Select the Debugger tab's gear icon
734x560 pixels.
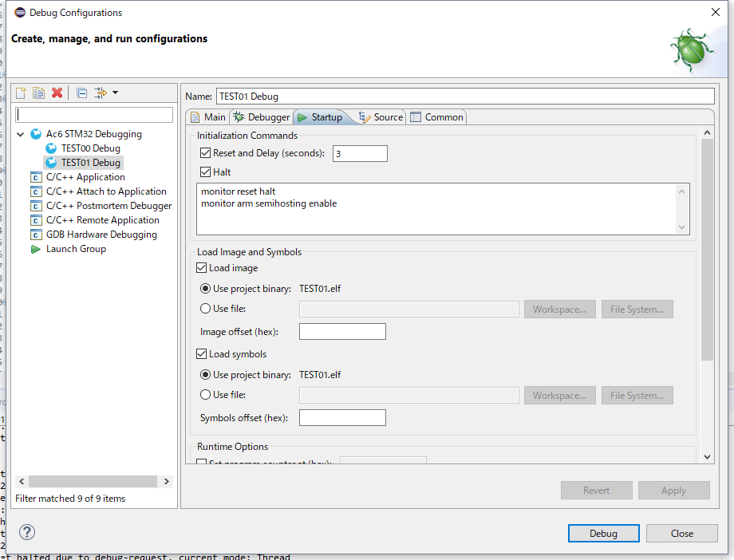[x=239, y=116]
